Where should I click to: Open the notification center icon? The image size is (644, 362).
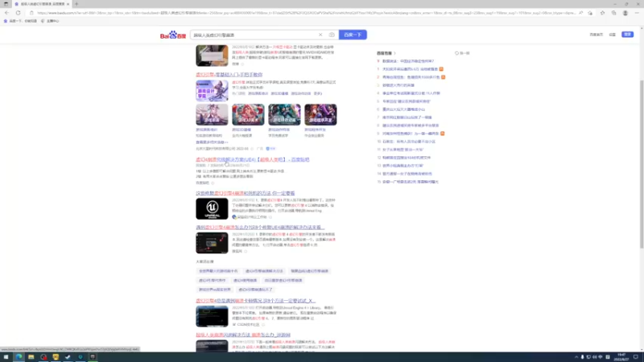[636, 357]
